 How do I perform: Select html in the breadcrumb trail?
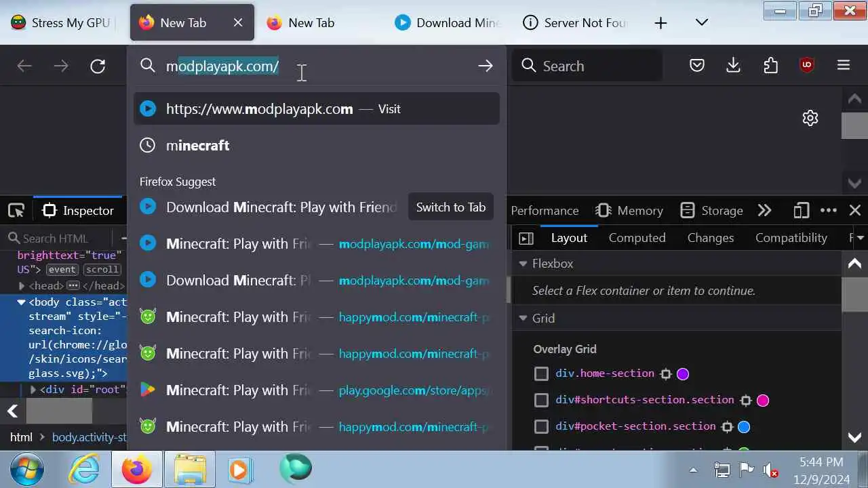pos(21,437)
